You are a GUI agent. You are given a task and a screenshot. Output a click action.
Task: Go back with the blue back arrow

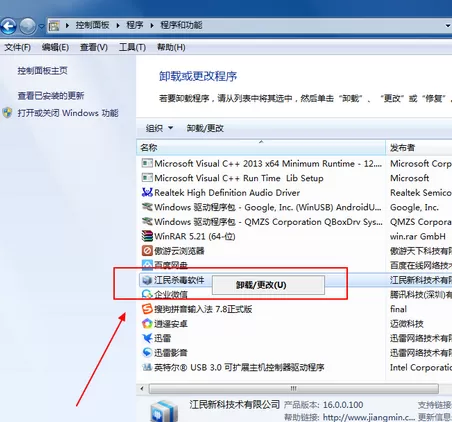[x=8, y=26]
